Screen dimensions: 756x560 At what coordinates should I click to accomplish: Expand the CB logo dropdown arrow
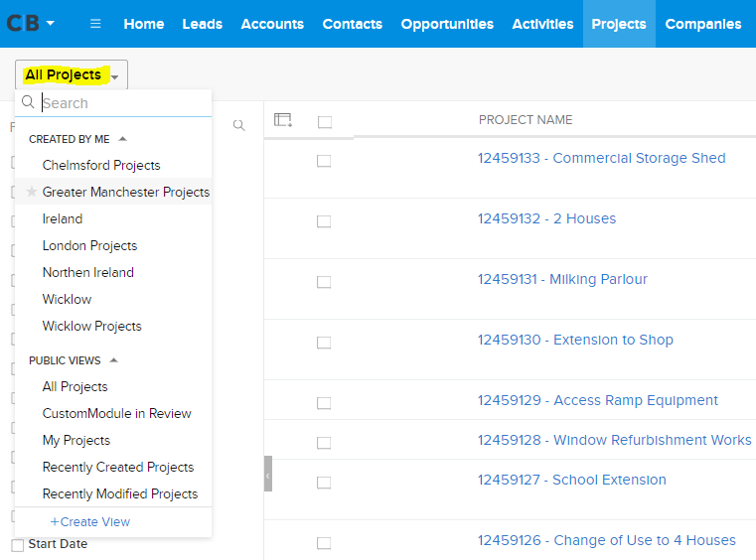click(x=50, y=23)
